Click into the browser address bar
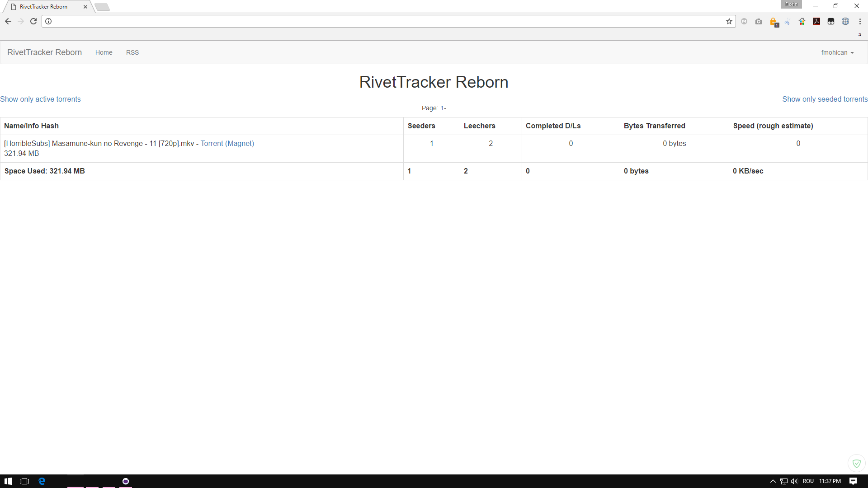Screen dimensions: 868x488 [x=384, y=21]
